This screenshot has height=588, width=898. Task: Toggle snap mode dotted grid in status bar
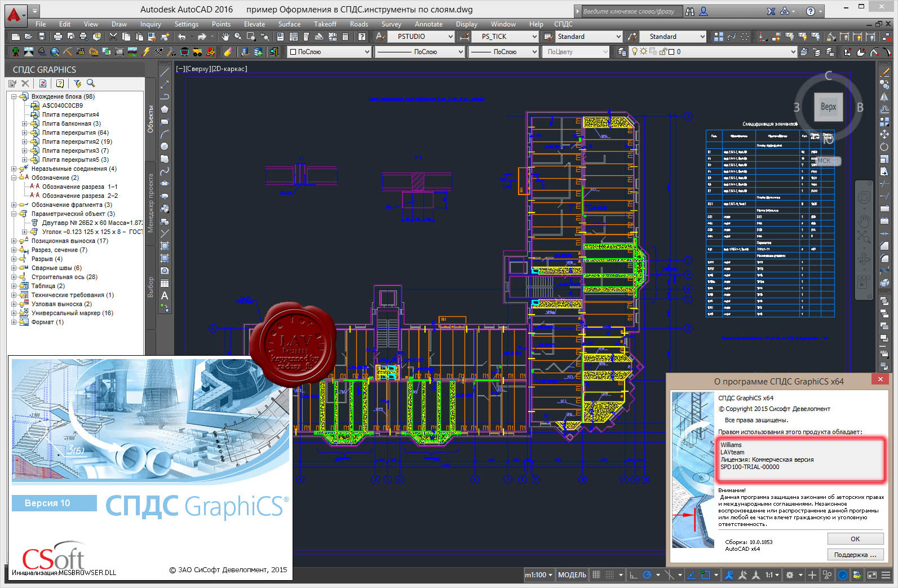pos(609,575)
